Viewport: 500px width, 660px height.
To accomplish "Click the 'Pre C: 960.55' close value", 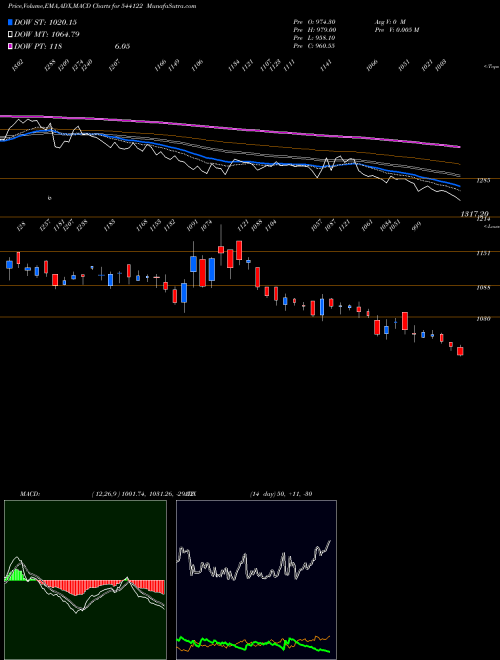I will point(314,46).
